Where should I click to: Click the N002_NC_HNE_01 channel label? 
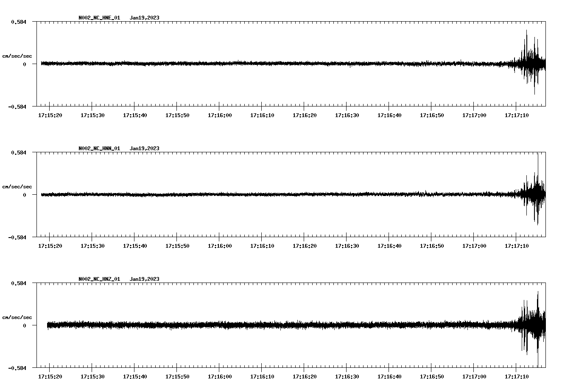(98, 18)
